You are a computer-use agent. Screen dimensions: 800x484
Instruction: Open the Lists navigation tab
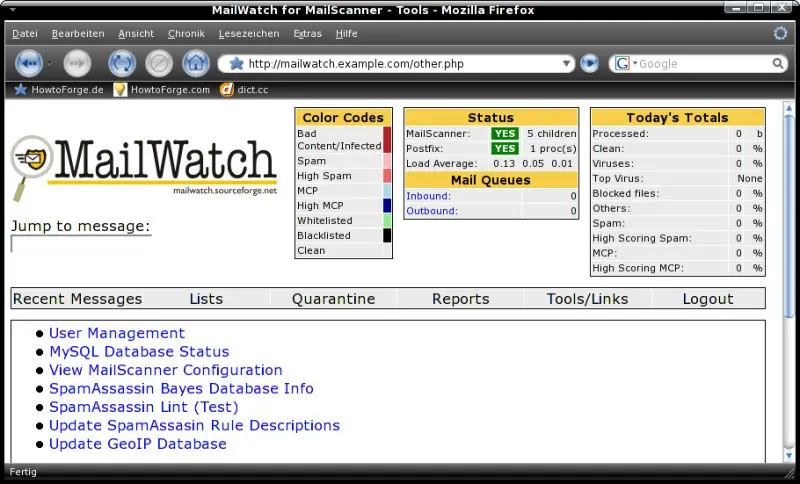206,299
